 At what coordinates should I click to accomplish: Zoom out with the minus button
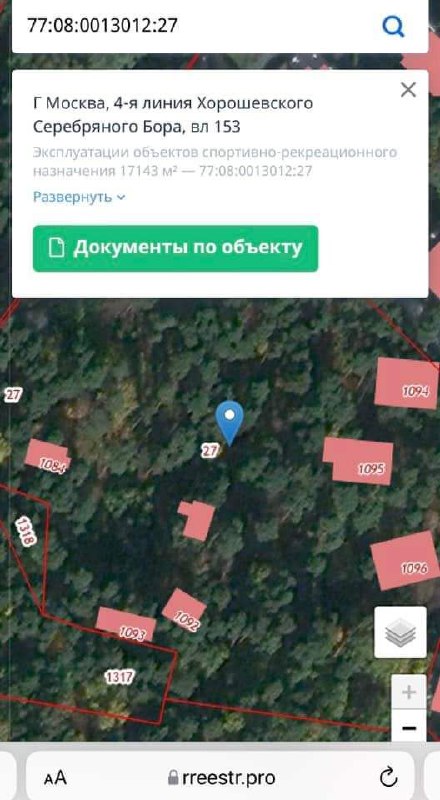point(408,727)
